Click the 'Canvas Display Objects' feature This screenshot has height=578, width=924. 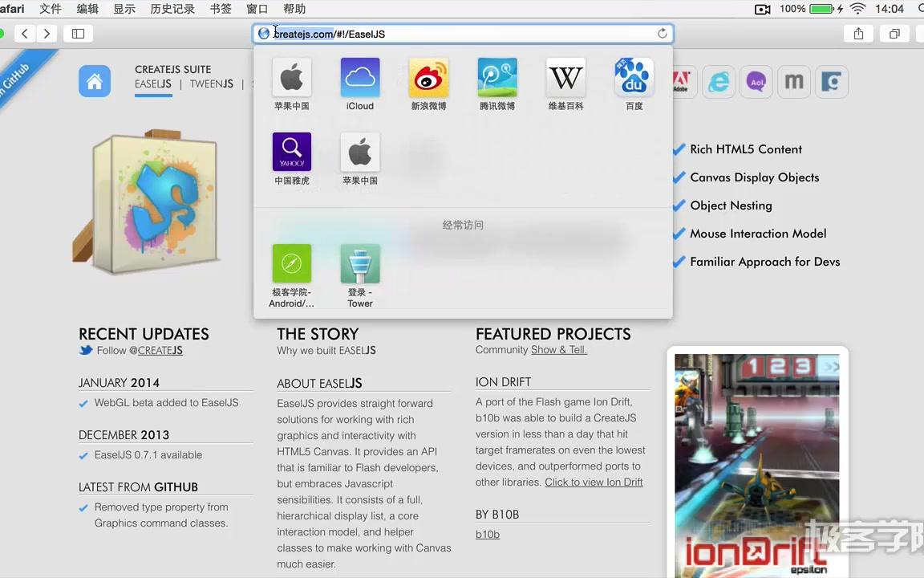754,177
